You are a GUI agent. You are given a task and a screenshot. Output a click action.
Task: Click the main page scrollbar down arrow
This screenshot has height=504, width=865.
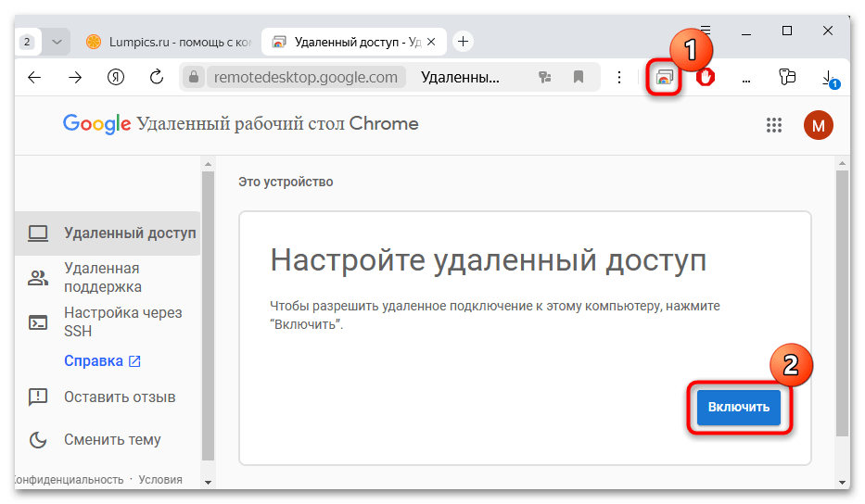842,482
